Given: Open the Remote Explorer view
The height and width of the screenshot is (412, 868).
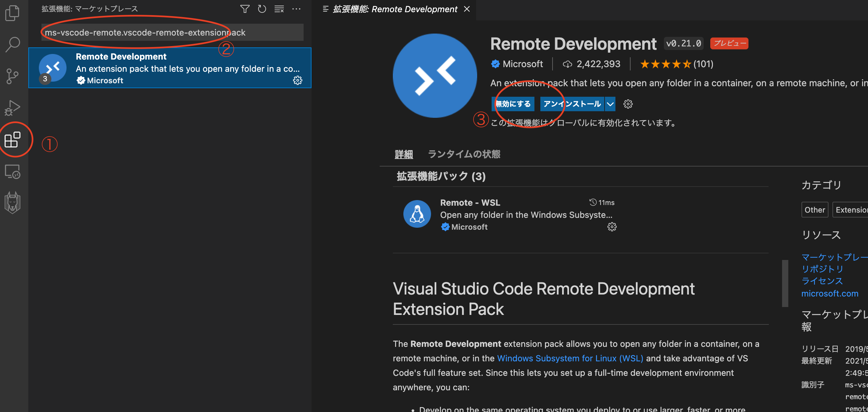Looking at the screenshot, I should coord(13,171).
